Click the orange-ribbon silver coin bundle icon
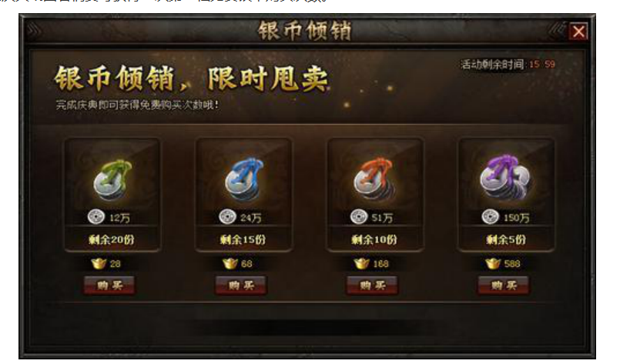 pos(374,179)
